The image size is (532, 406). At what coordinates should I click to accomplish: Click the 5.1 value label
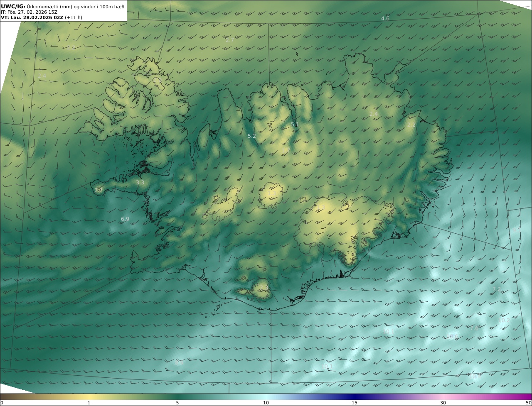point(295,124)
